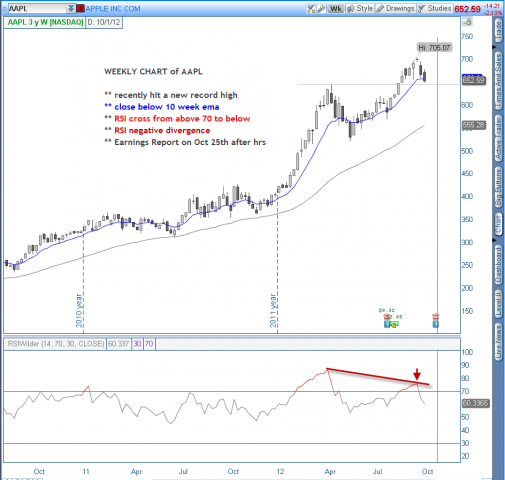Click the RSIWilder (14, 70, 30, CLOSE) study label
505x480 pixels.
coord(56,344)
